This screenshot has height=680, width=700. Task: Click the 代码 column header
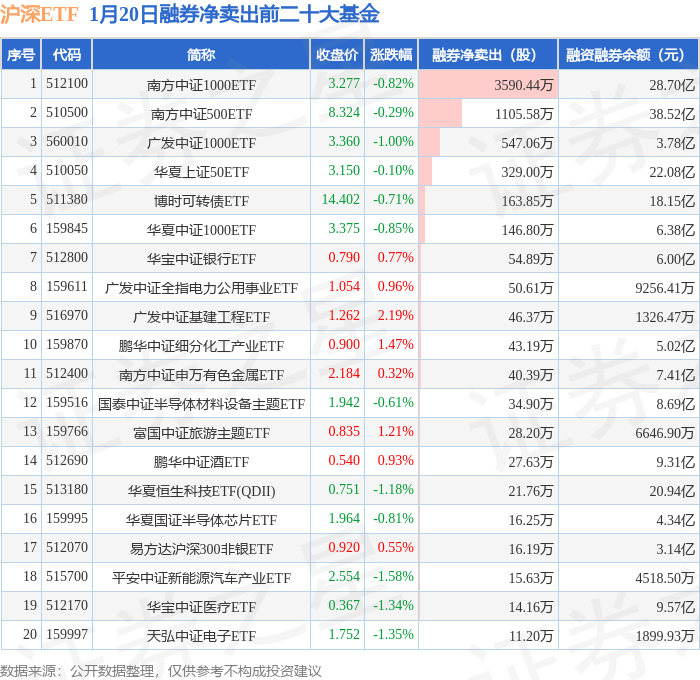click(67, 54)
